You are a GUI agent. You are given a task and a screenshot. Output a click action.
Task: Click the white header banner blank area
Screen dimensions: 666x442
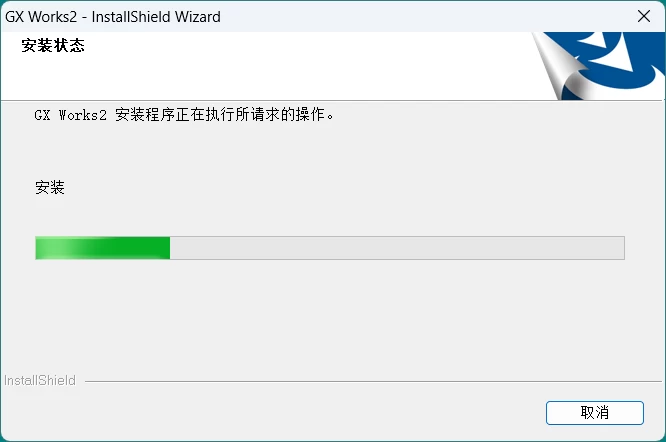coord(297,68)
